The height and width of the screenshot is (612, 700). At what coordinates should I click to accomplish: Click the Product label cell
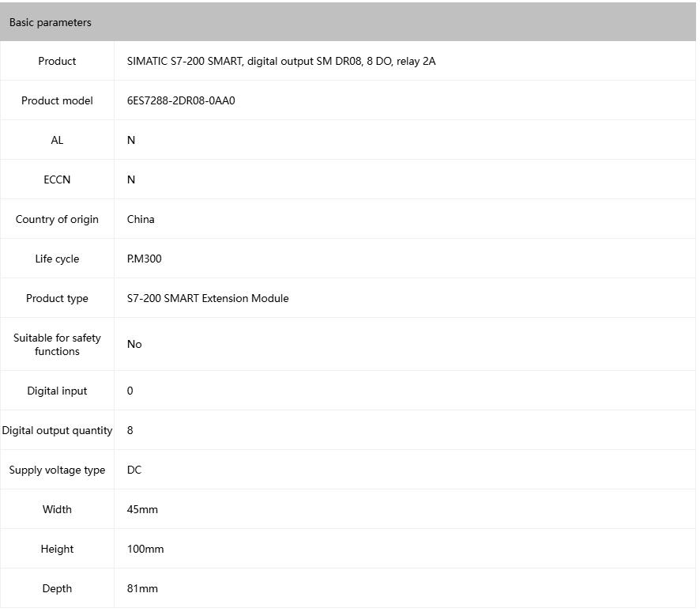(x=57, y=61)
